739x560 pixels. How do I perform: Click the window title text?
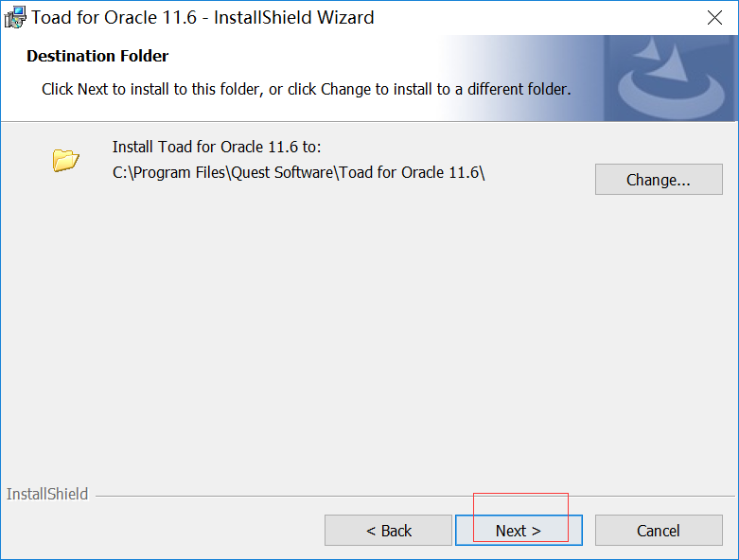[x=202, y=17]
